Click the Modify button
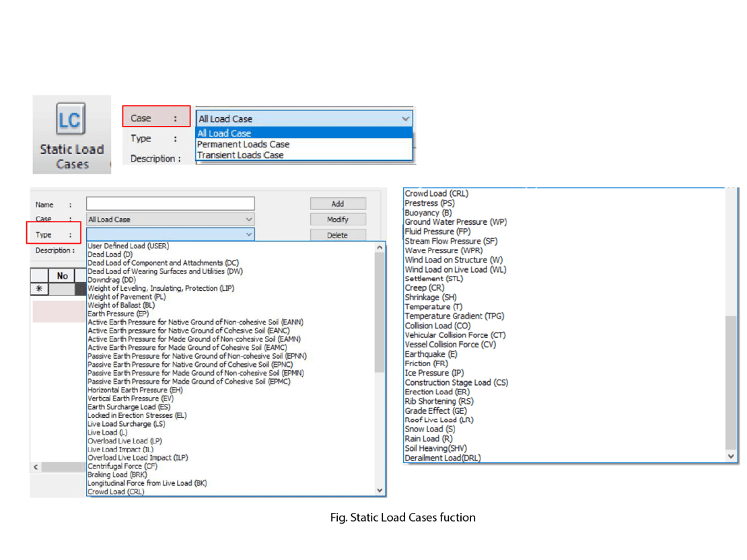The width and height of the screenshot is (747, 560). point(338,219)
